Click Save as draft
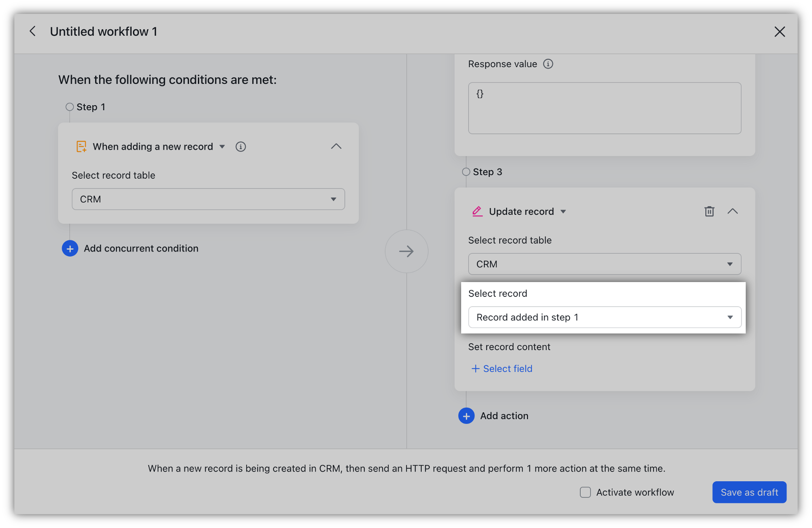This screenshot has height=528, width=812. [749, 492]
